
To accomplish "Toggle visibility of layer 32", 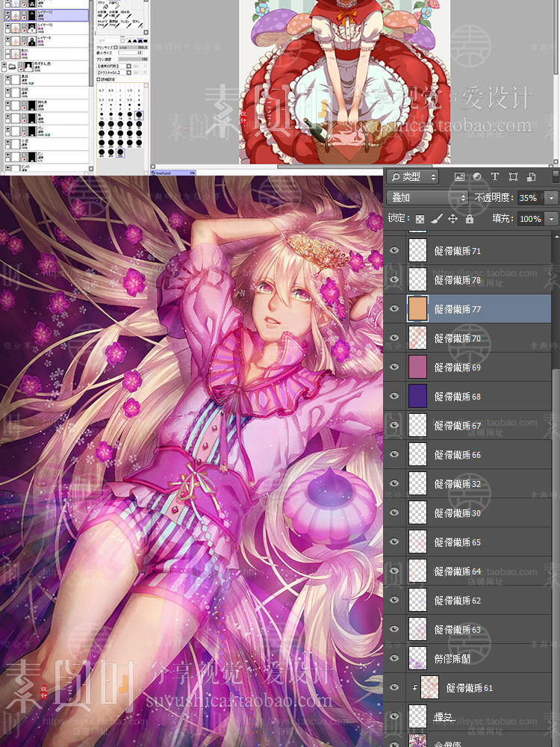I will pos(394,483).
